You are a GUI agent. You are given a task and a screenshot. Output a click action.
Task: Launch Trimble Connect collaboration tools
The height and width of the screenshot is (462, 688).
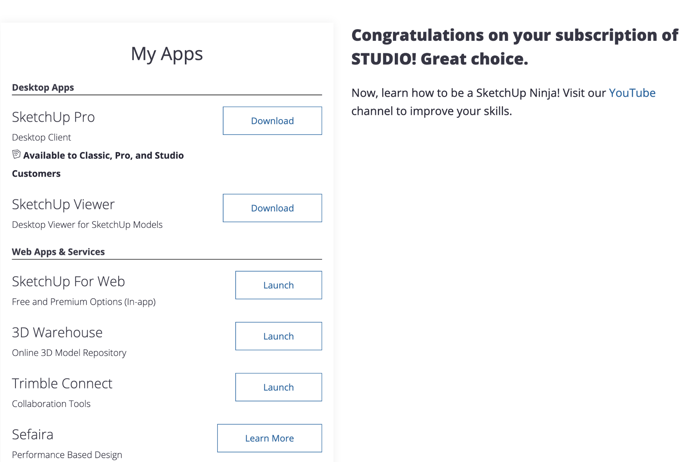pyautogui.click(x=278, y=387)
